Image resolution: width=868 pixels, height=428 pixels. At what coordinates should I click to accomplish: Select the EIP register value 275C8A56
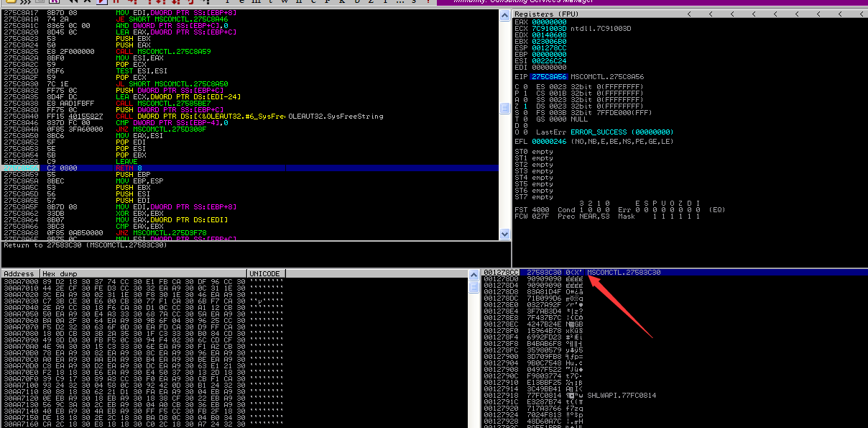548,76
